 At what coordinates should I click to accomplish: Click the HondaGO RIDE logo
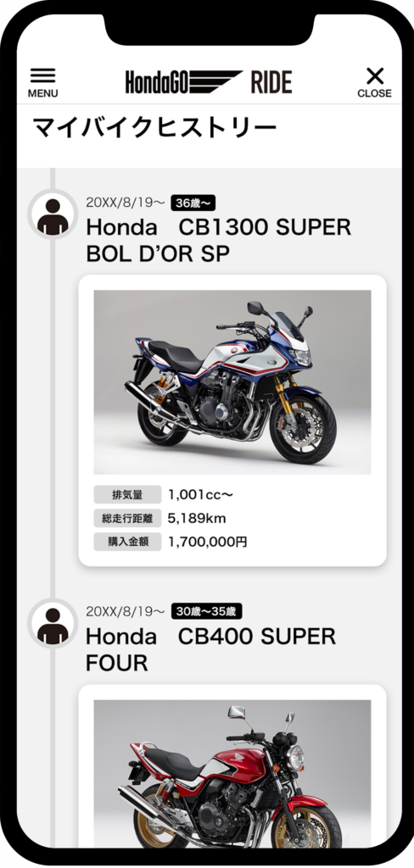pos(209,82)
